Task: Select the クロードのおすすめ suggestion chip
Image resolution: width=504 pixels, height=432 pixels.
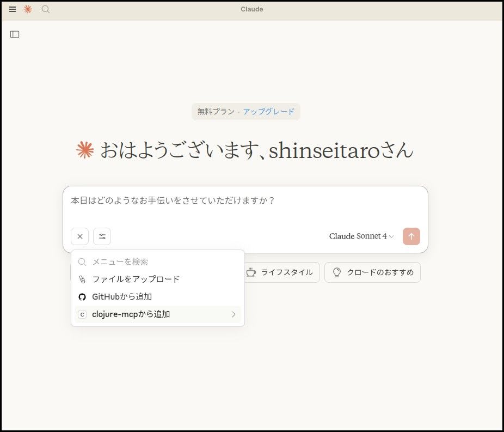Action: pos(372,272)
